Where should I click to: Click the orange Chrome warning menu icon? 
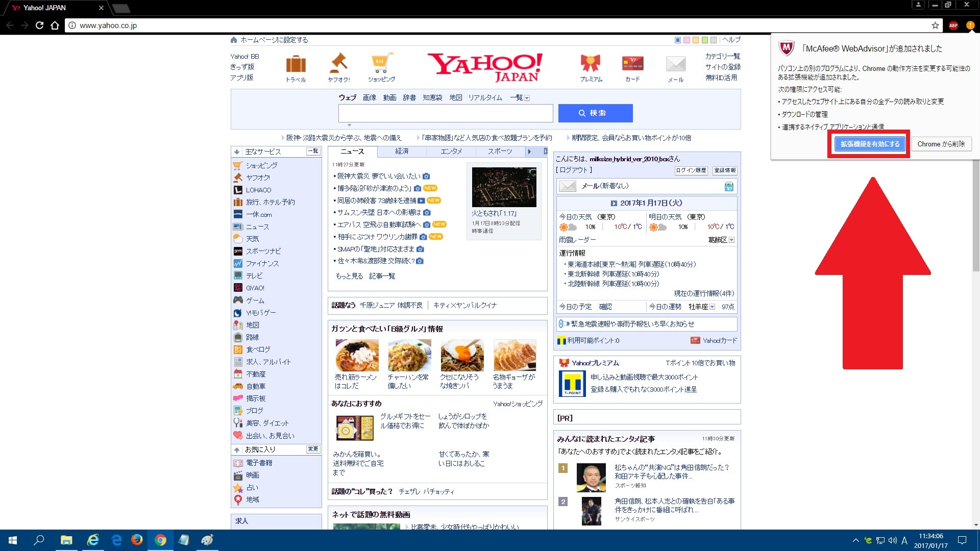tap(970, 26)
